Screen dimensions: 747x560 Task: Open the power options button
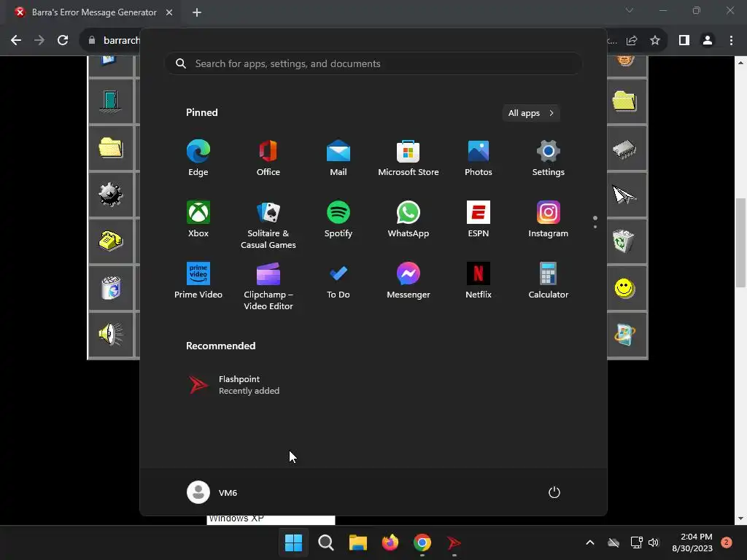coord(554,492)
